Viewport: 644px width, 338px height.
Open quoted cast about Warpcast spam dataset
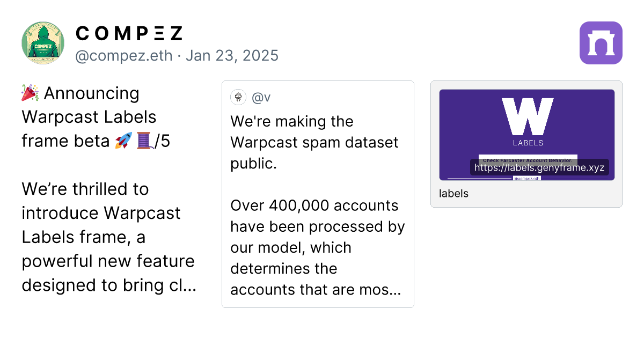click(x=318, y=194)
